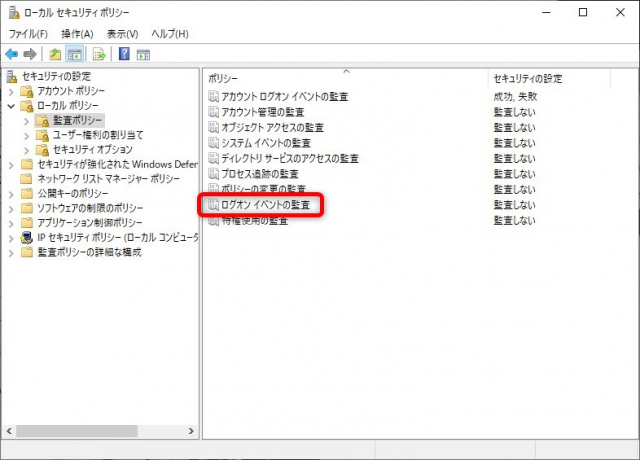This screenshot has height=460, width=640.
Task: Select the IP セキュリティ ポリシー tree icon
Action: click(27, 238)
